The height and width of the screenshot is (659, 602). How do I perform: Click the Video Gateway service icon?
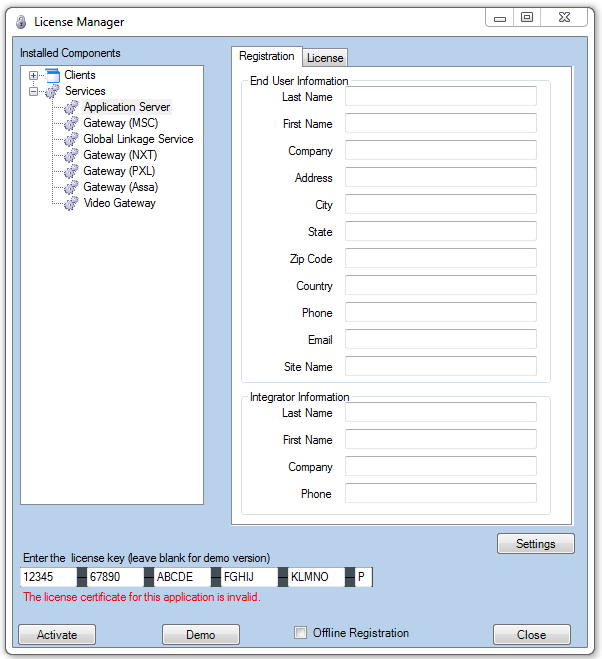70,204
